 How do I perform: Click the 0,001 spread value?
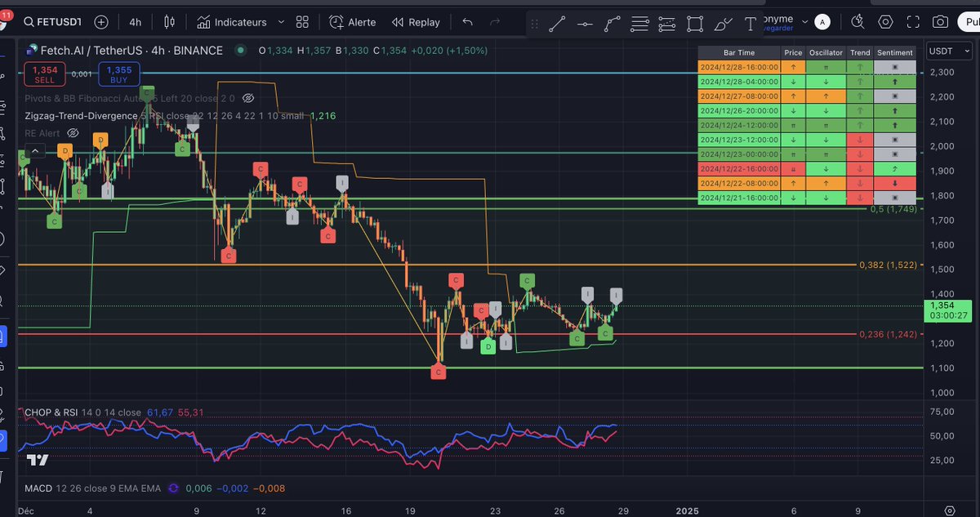[x=82, y=74]
